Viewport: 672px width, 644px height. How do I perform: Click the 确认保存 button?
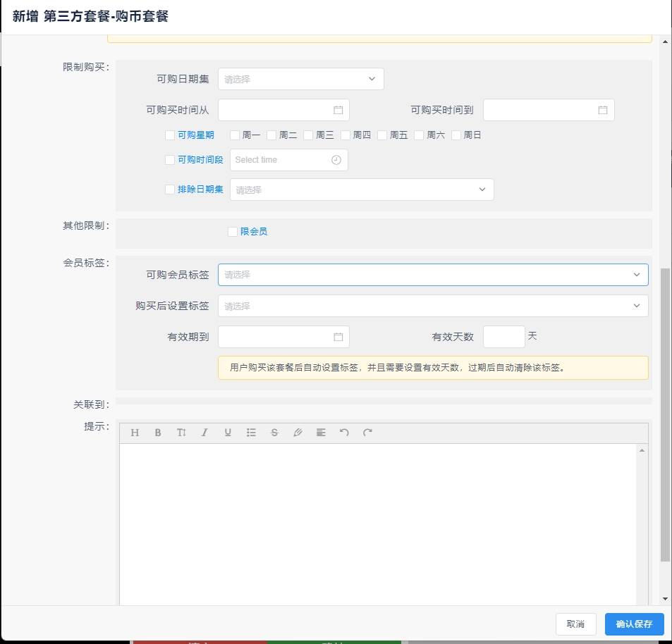point(635,624)
